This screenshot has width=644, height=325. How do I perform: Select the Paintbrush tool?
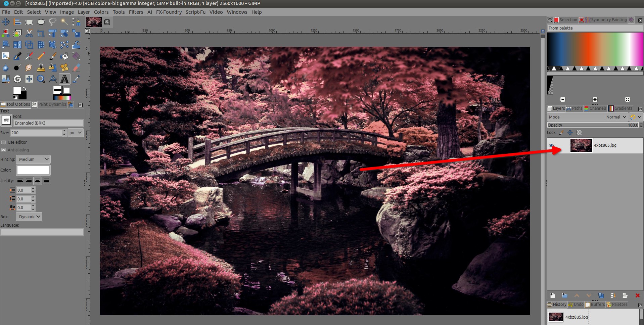(53, 56)
